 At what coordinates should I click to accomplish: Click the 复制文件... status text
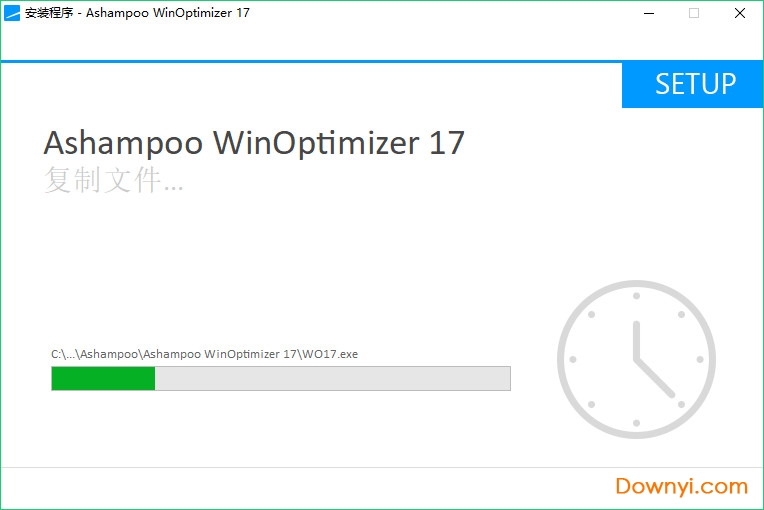click(114, 180)
